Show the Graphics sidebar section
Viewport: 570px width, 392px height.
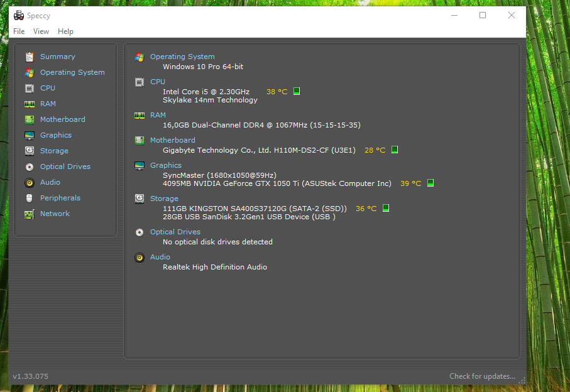tap(56, 135)
